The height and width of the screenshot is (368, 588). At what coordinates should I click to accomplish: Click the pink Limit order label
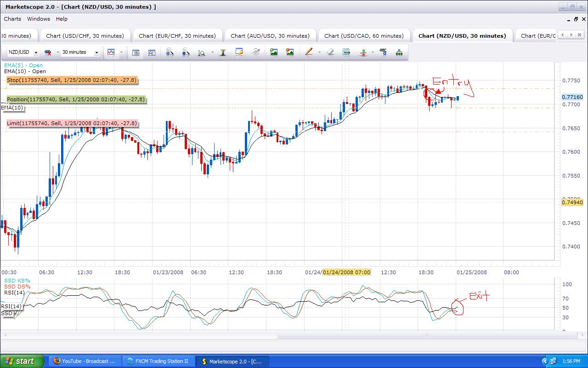[x=72, y=123]
